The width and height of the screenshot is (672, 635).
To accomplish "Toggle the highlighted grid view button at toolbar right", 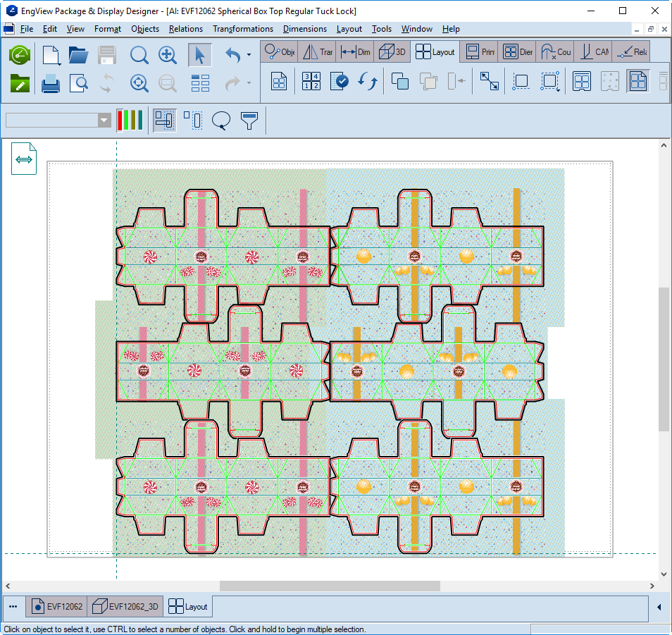I will tap(637, 81).
